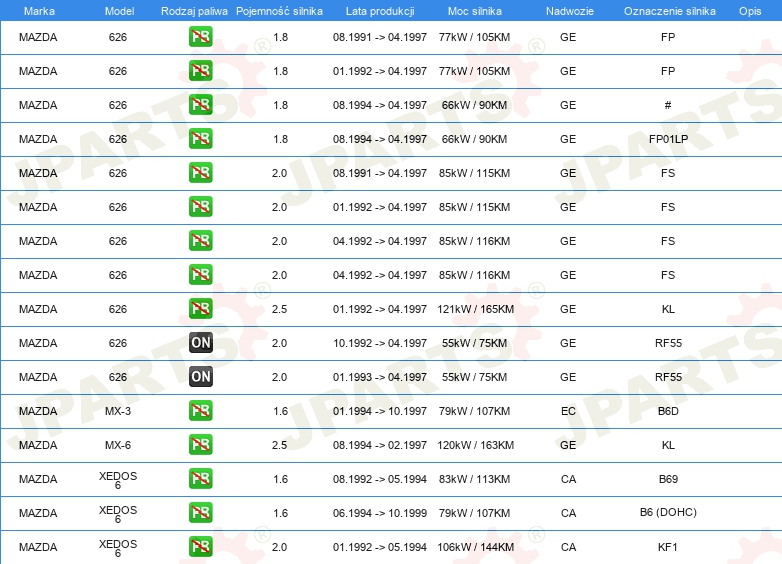This screenshot has height=564, width=782.
Task: Click the petrol icon in the B6 (DOHC) row
Action: pyautogui.click(x=200, y=512)
